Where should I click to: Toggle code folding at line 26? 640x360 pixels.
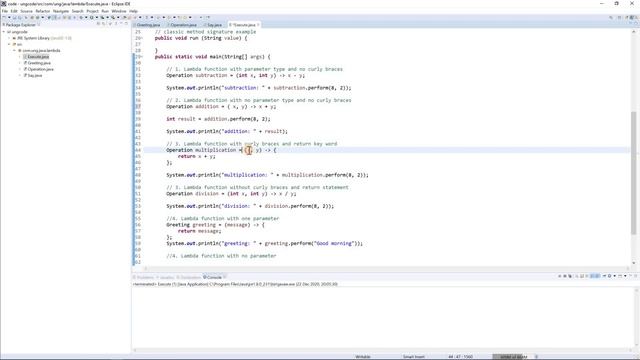click(x=142, y=38)
